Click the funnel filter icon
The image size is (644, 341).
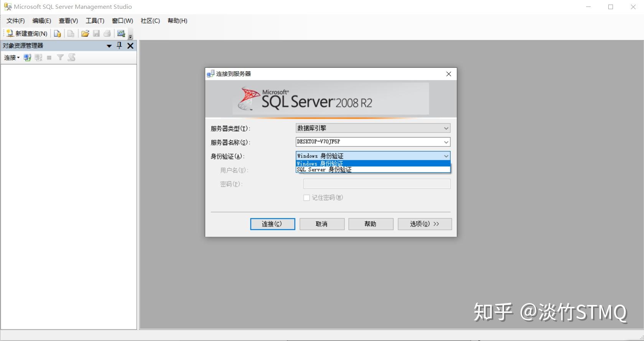(x=60, y=57)
